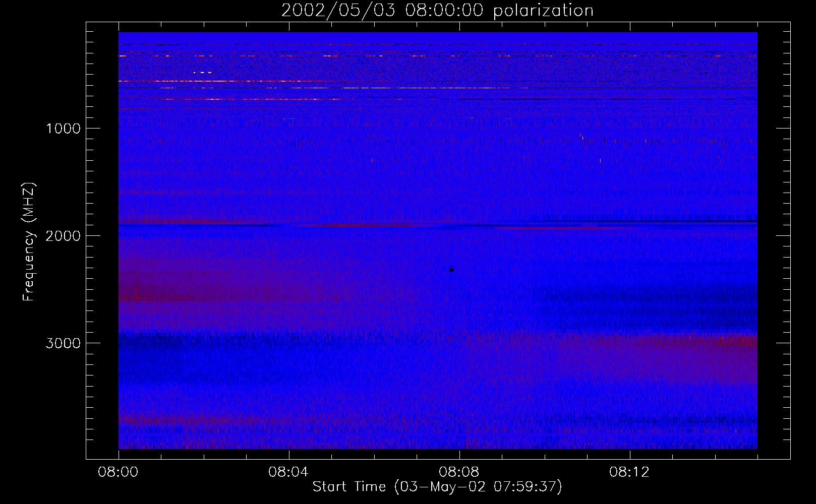Click the '3000' frequency tick label

pyautogui.click(x=63, y=343)
